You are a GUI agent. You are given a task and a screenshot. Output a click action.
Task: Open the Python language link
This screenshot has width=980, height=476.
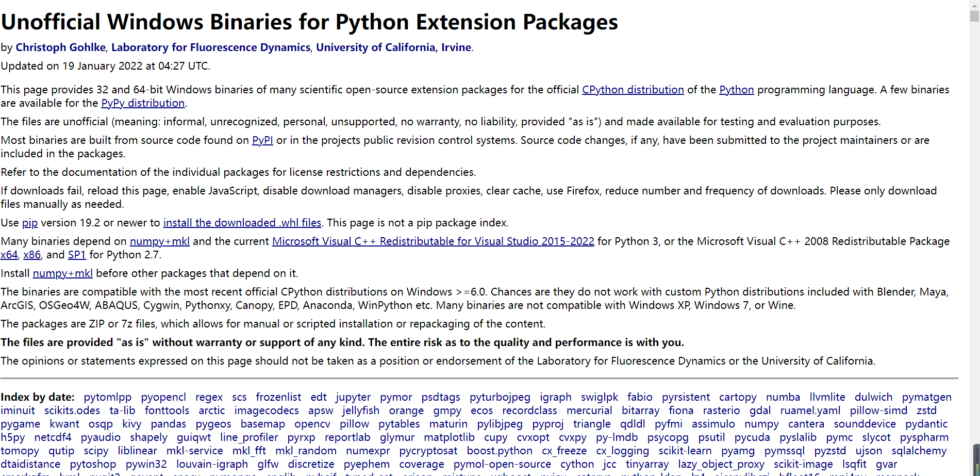736,90
